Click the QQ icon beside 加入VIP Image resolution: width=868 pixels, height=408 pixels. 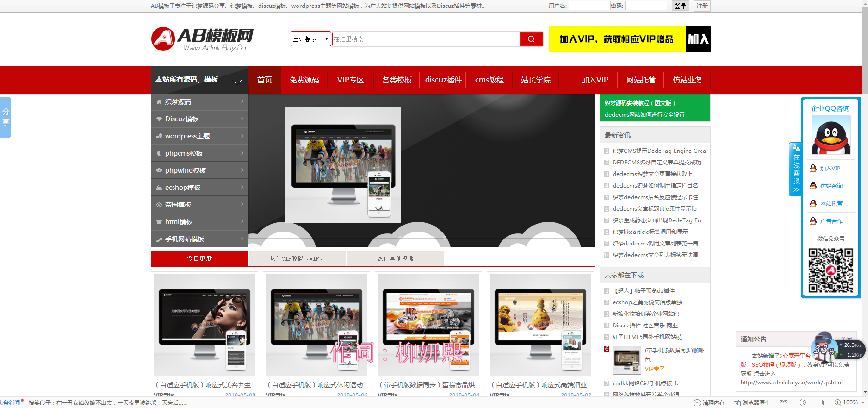point(813,168)
